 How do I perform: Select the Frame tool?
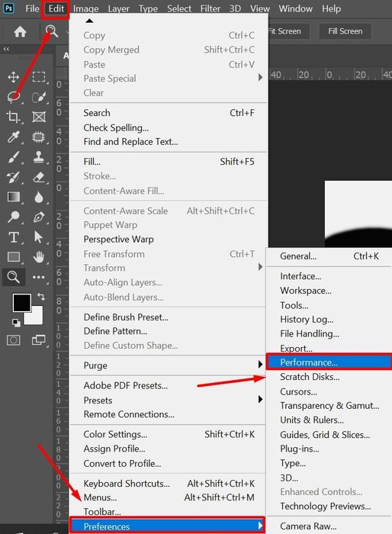click(39, 117)
